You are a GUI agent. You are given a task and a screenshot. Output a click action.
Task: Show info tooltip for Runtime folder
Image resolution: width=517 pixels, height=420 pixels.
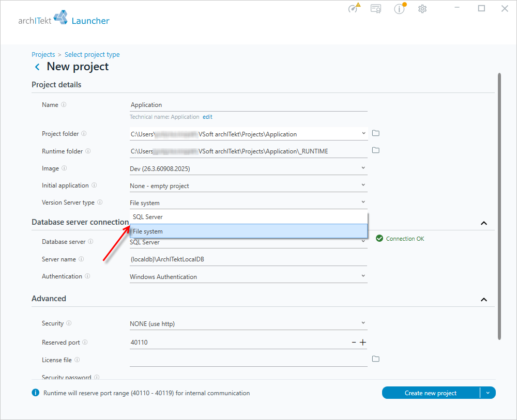tap(88, 151)
